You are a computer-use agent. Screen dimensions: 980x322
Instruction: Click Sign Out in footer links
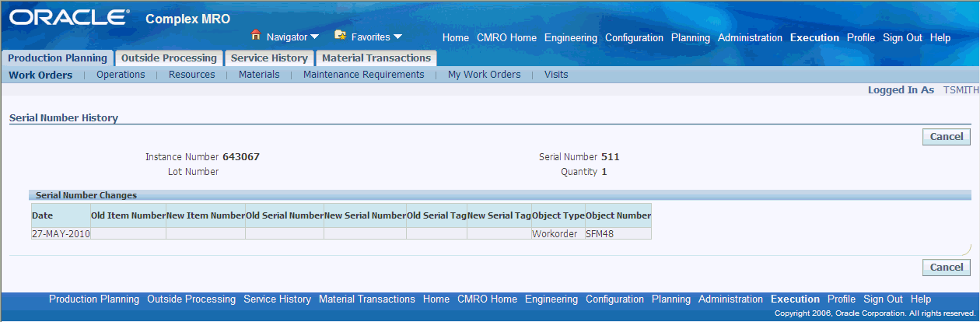pos(883,299)
